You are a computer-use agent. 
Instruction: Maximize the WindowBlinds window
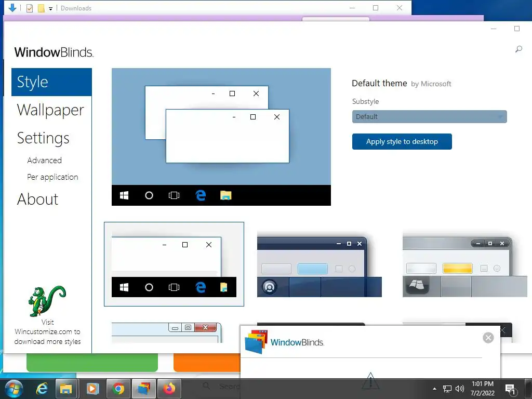517,29
